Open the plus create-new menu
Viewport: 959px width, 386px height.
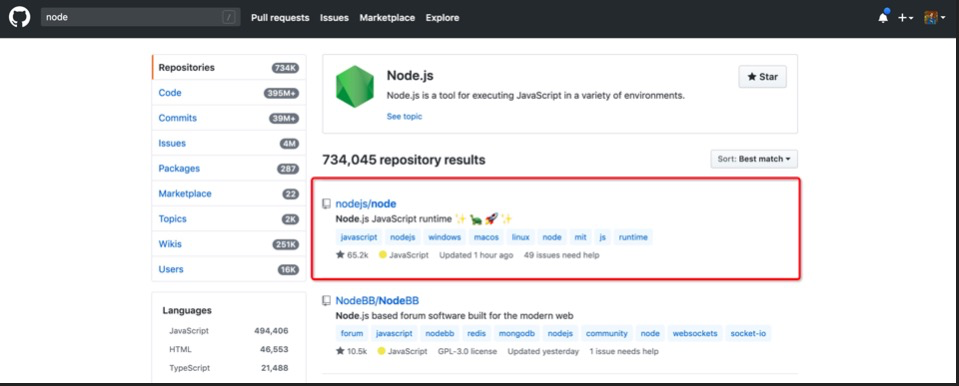(x=905, y=18)
